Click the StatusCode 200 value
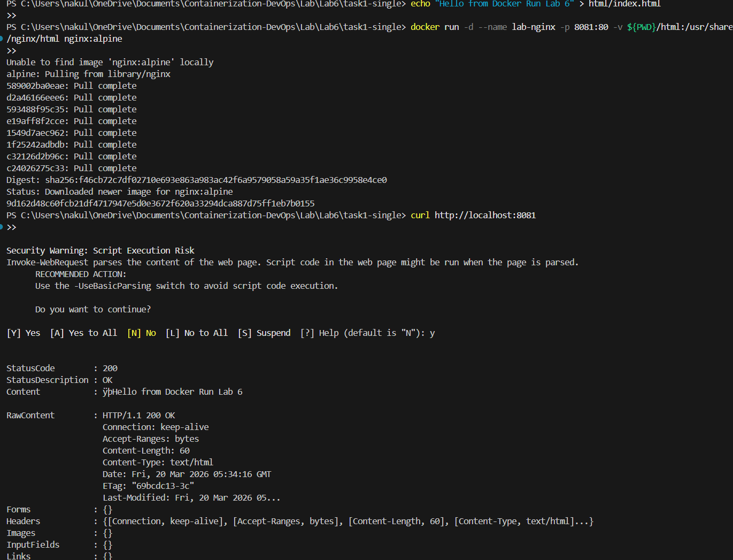733x560 pixels. coord(110,368)
